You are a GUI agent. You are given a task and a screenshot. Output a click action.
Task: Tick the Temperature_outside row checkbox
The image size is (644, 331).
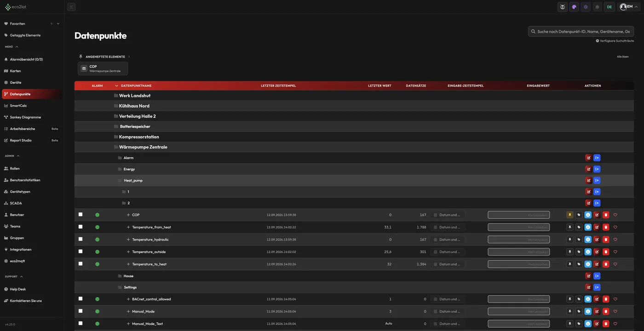[80, 251]
